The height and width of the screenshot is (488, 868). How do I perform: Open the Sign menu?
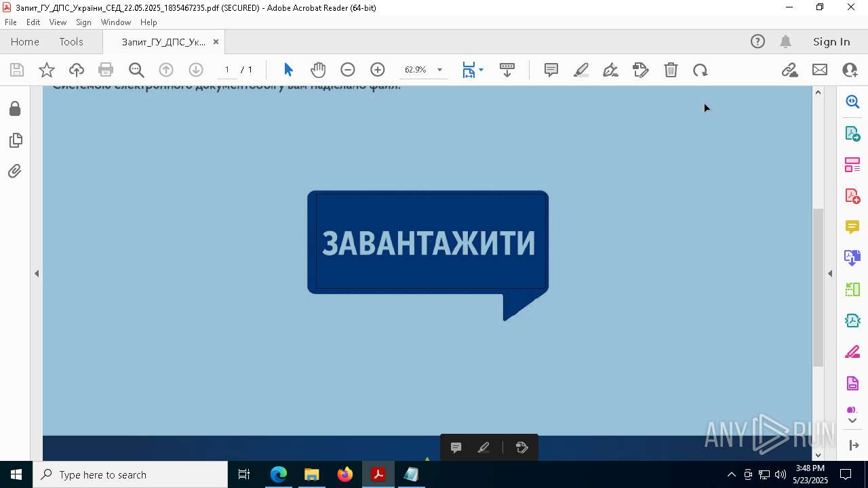(x=83, y=22)
